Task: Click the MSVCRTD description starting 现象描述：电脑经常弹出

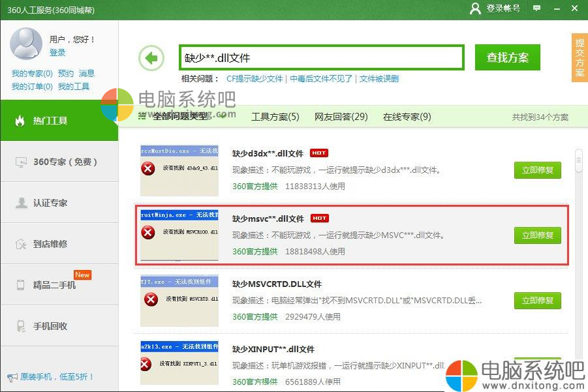Action: [x=357, y=301]
